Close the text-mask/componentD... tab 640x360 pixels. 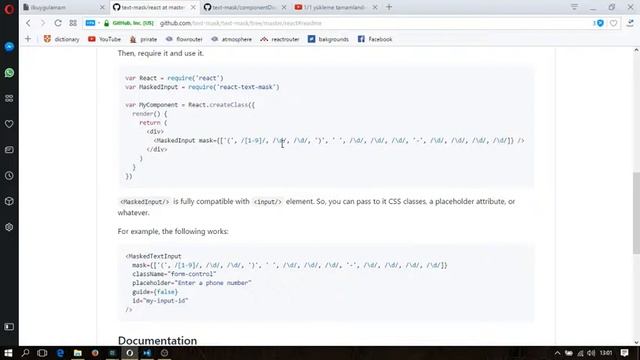click(284, 7)
